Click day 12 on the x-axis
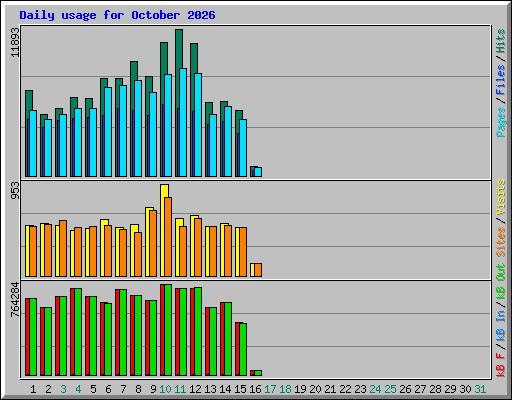The width and height of the screenshot is (512, 400). [x=195, y=389]
